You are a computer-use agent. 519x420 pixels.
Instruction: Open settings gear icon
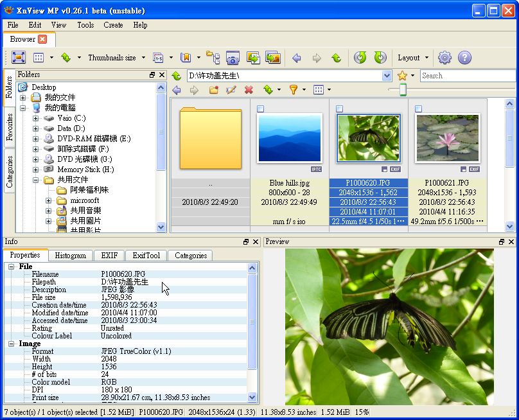point(444,58)
